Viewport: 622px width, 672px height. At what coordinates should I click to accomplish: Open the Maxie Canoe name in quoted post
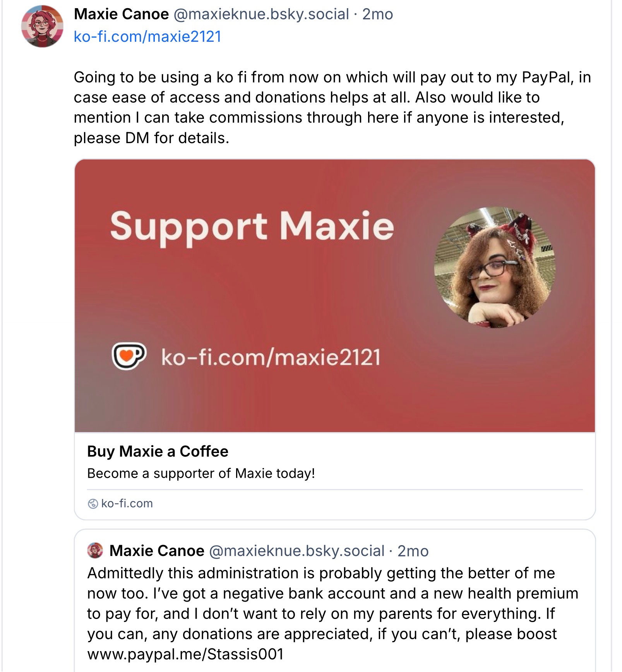[157, 551]
